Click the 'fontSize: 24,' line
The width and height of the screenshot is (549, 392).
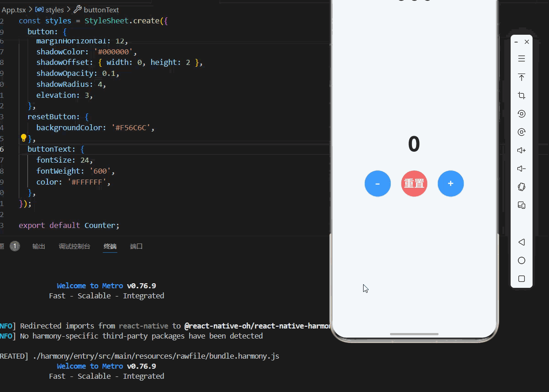coord(65,160)
